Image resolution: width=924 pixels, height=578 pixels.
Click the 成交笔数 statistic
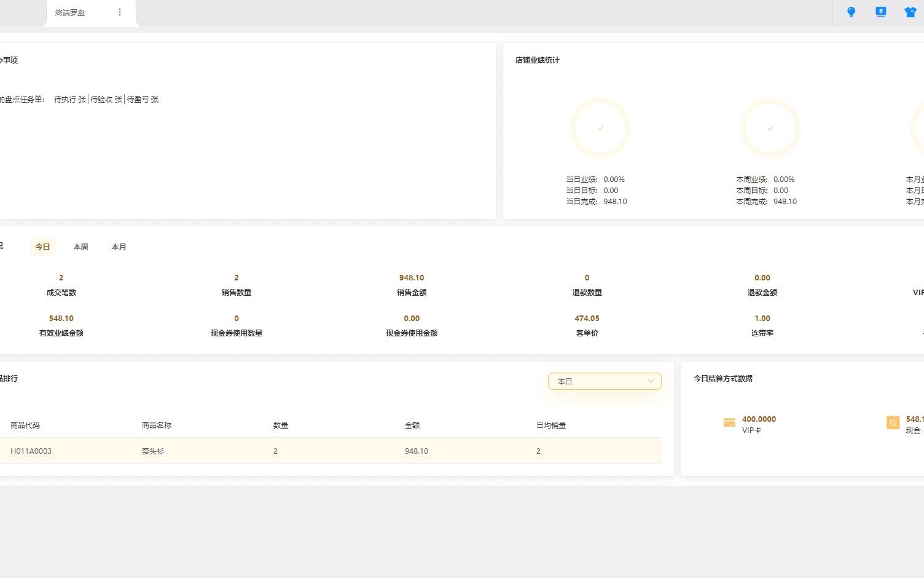tap(61, 285)
